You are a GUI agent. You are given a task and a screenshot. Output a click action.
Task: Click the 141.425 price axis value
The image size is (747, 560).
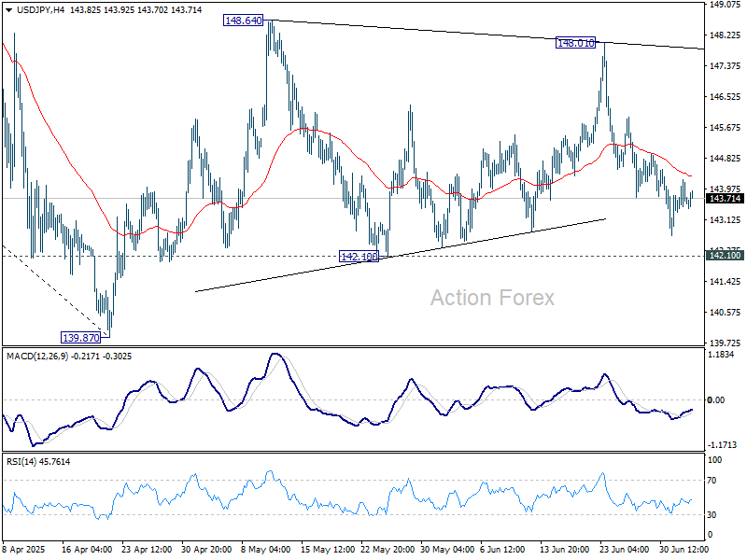(x=726, y=282)
